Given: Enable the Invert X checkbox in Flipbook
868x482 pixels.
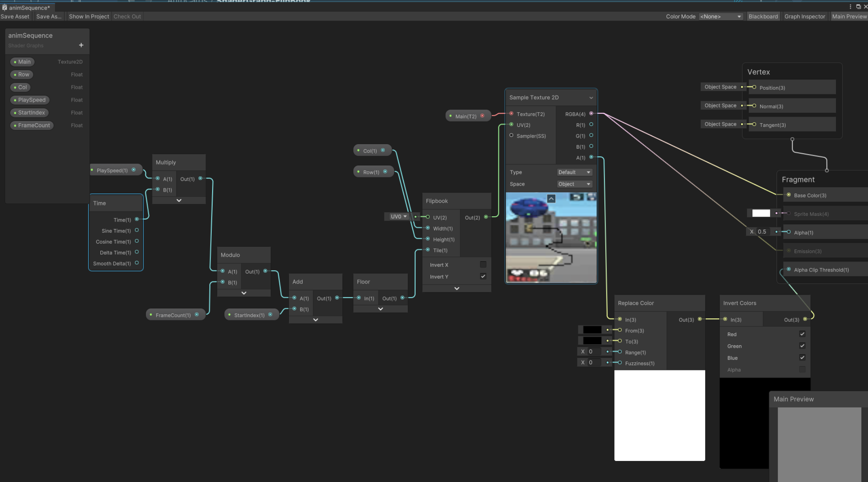Looking at the screenshot, I should (x=483, y=264).
